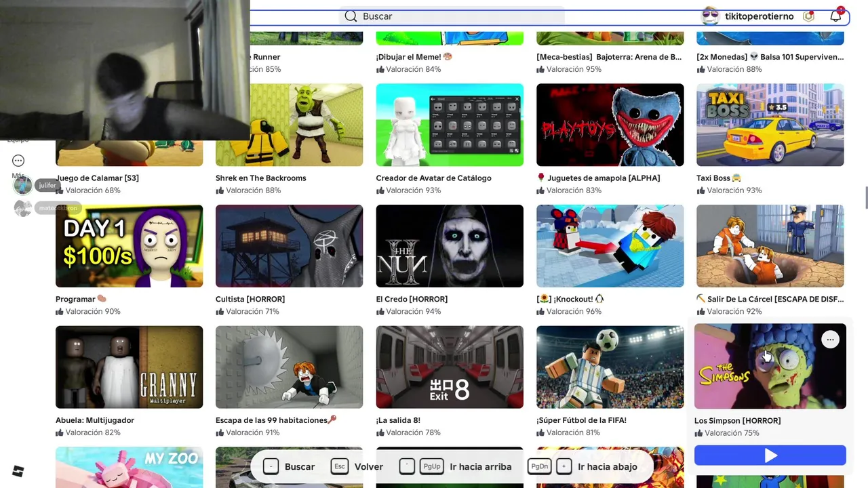
Task: Open Creador de Avatar de Catálogo thumbnail
Action: click(x=450, y=125)
